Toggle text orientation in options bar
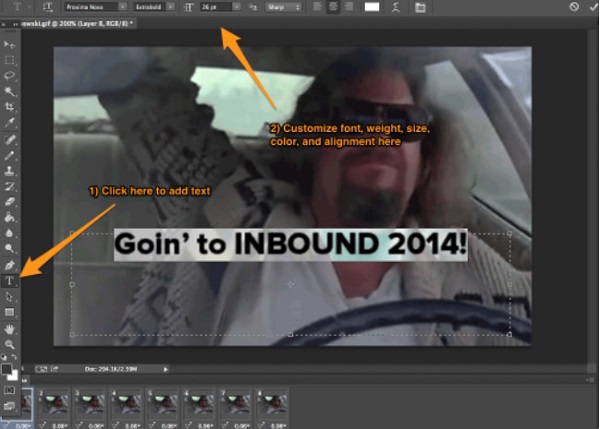The width and height of the screenshot is (600, 429). click(47, 7)
